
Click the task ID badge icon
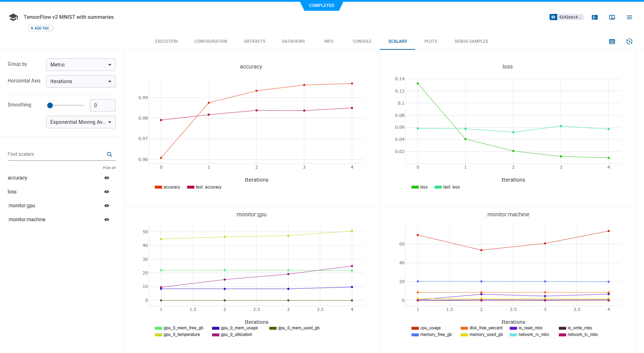(553, 17)
